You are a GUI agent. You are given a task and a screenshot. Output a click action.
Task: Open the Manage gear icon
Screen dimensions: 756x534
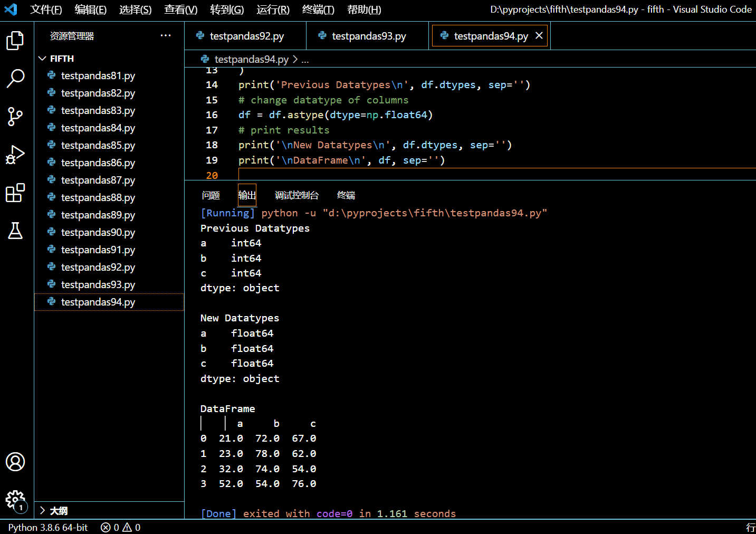(15, 500)
